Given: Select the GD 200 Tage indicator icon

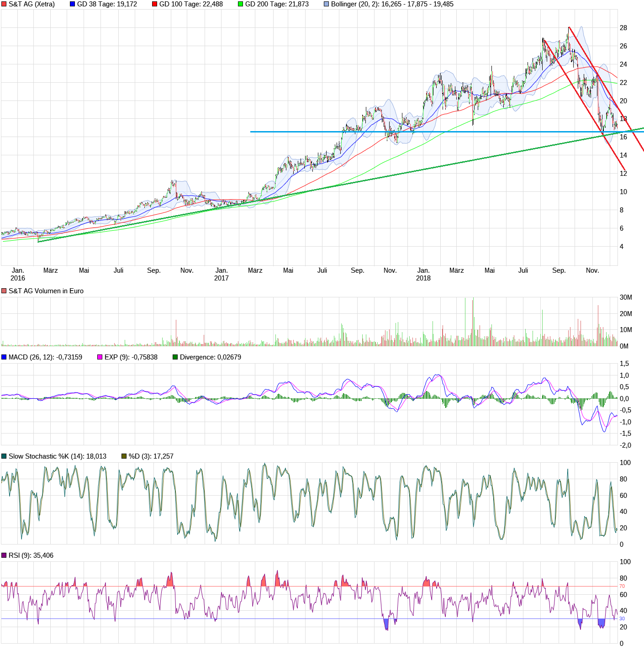Looking at the screenshot, I should (x=241, y=5).
